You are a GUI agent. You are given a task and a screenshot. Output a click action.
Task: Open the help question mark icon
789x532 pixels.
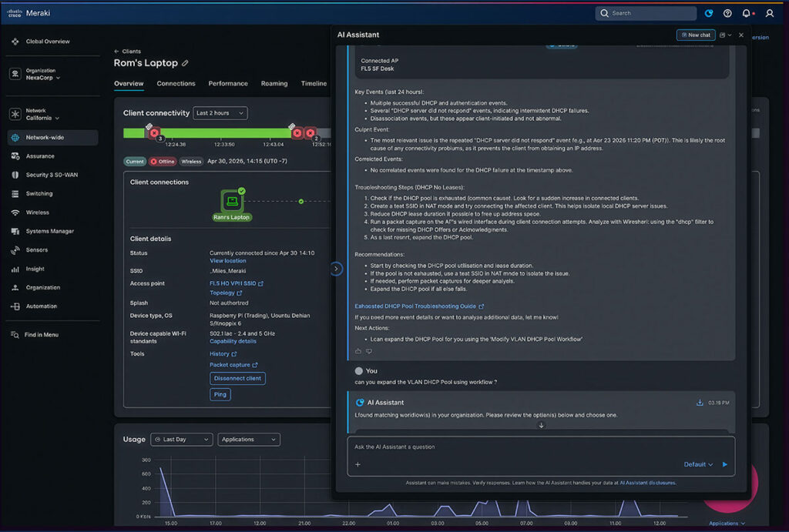coord(727,14)
